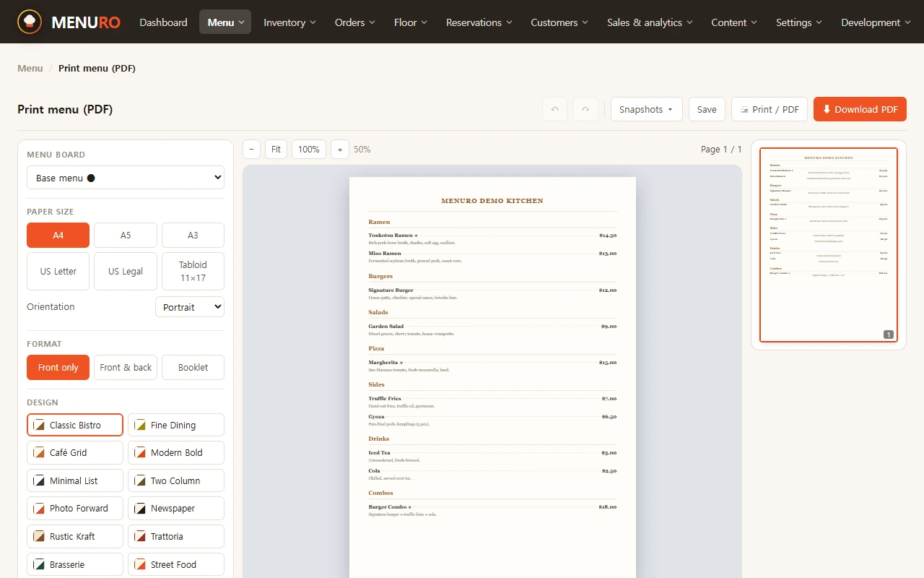924x578 pixels.
Task: Expand the Sales & analytics nav menu
Action: 650,22
